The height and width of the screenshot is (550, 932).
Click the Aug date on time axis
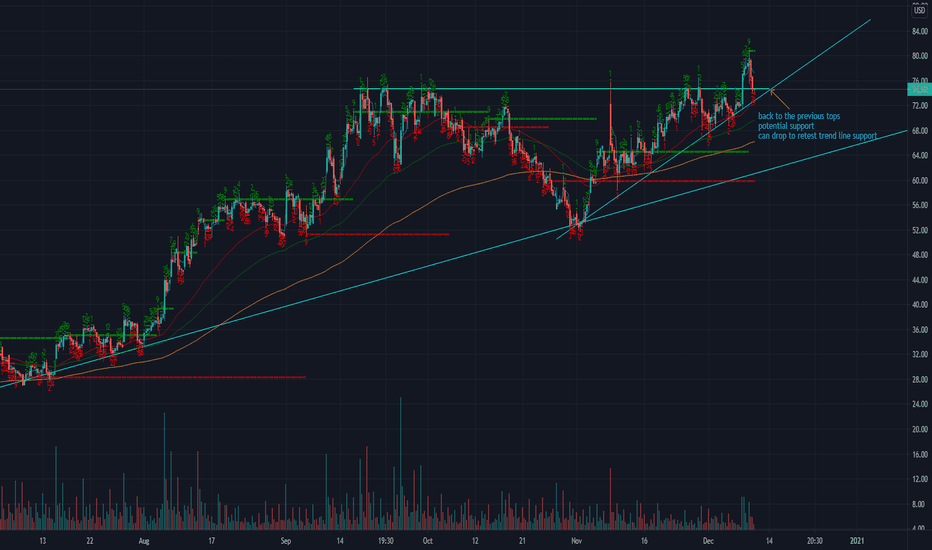(144, 541)
